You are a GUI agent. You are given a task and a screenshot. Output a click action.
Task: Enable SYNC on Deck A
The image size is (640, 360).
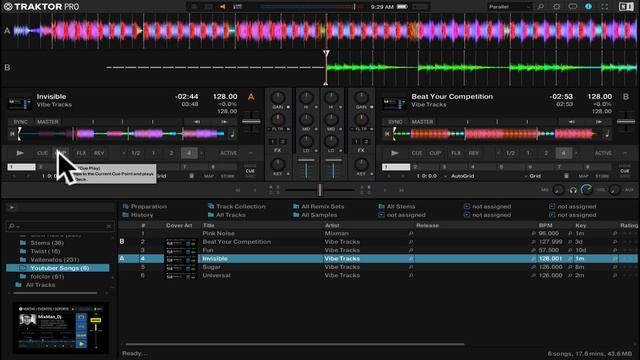[x=20, y=122]
